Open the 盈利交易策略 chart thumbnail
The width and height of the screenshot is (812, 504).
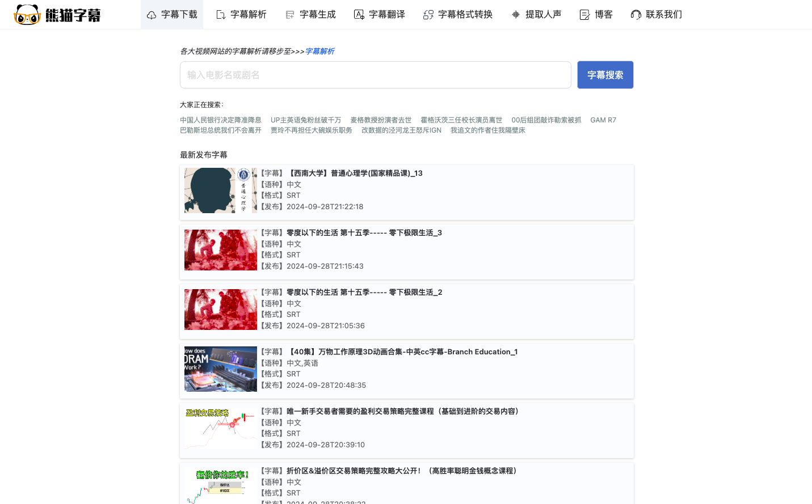221,429
